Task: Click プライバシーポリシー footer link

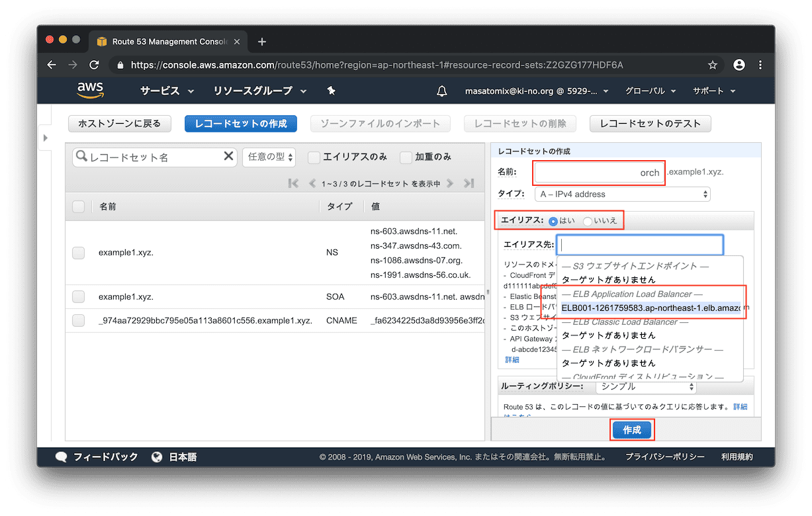Action: (665, 457)
